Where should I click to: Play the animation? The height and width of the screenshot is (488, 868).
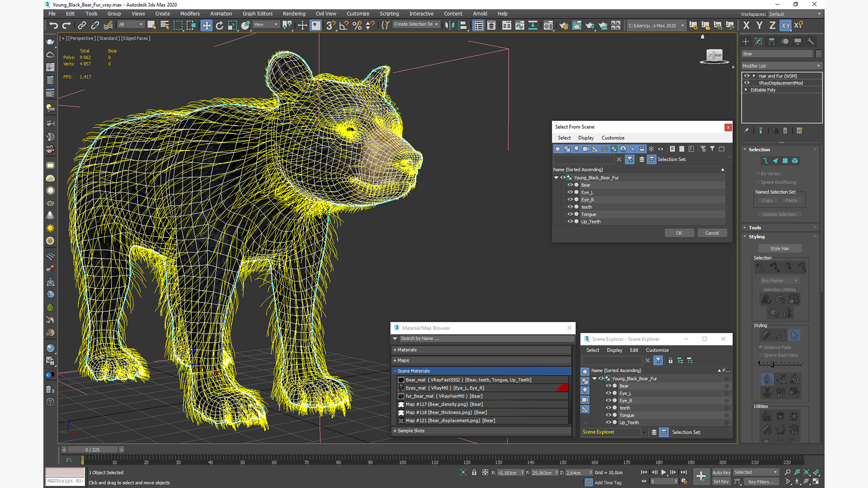pos(664,472)
